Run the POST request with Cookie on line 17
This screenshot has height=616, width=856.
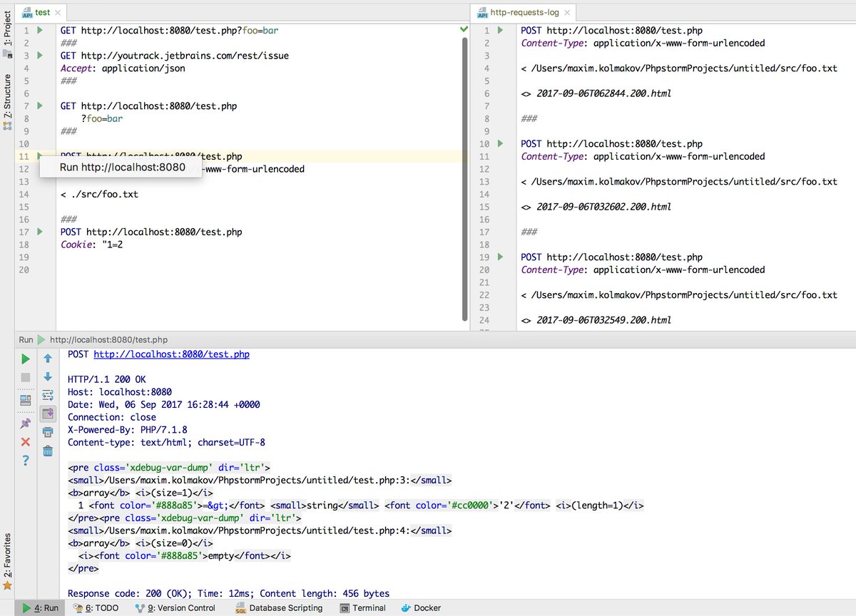click(40, 232)
